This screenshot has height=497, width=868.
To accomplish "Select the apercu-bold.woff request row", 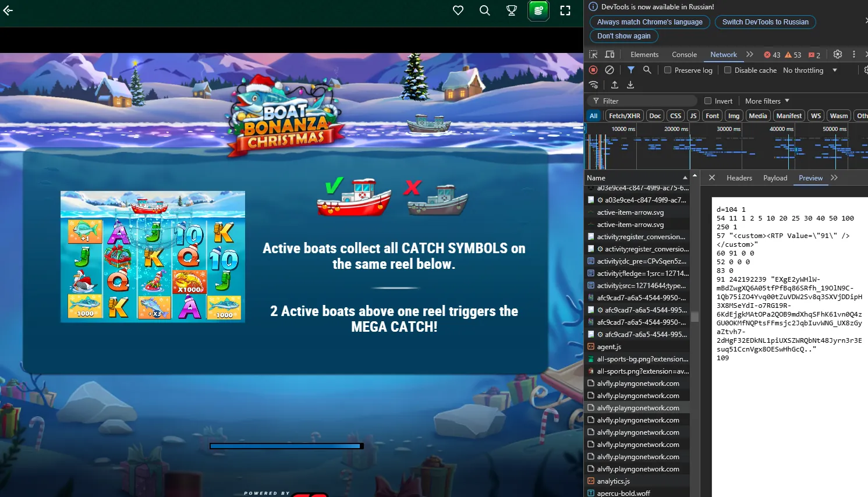I will click(637, 493).
